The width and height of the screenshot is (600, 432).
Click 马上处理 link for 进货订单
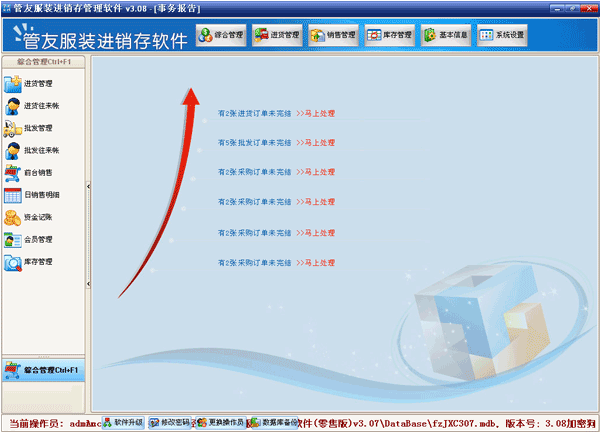pos(315,112)
